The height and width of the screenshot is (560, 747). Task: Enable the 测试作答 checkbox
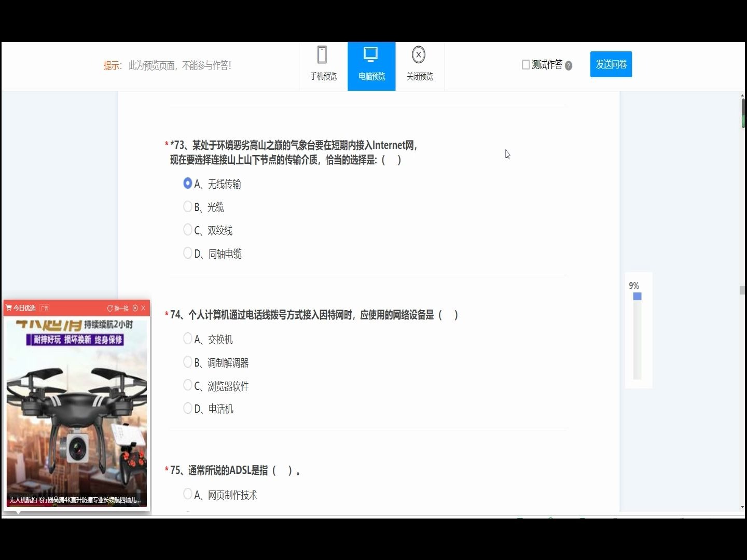coord(525,64)
